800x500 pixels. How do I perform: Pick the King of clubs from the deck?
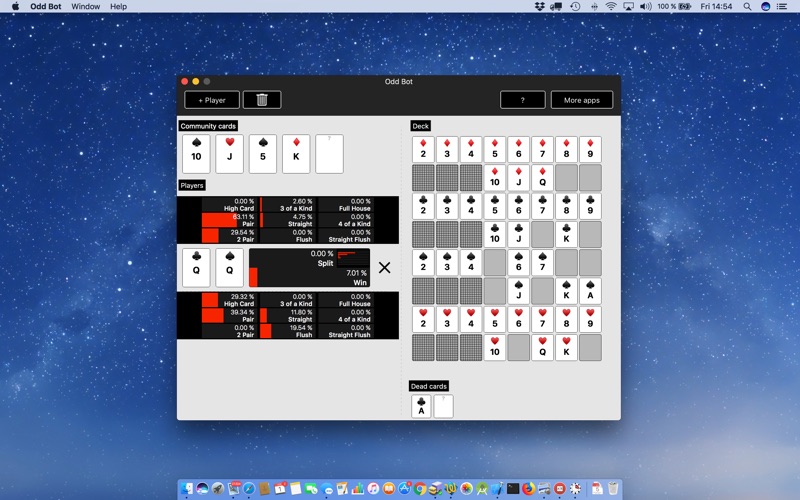(566, 234)
